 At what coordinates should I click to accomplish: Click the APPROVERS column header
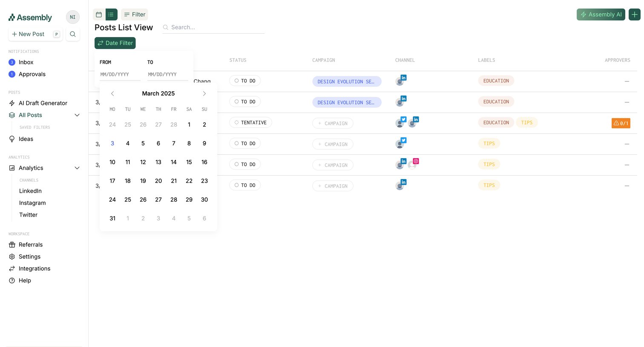617,60
